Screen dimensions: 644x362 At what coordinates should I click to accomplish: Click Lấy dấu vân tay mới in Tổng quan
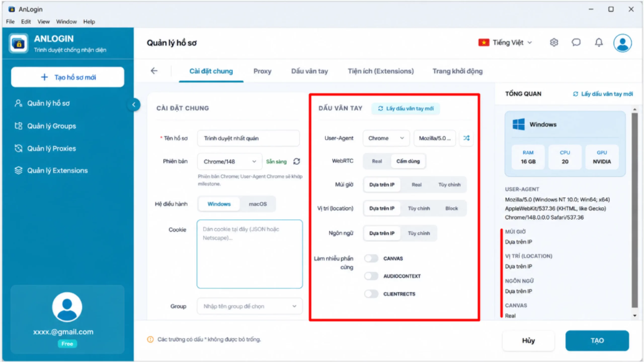pos(603,94)
